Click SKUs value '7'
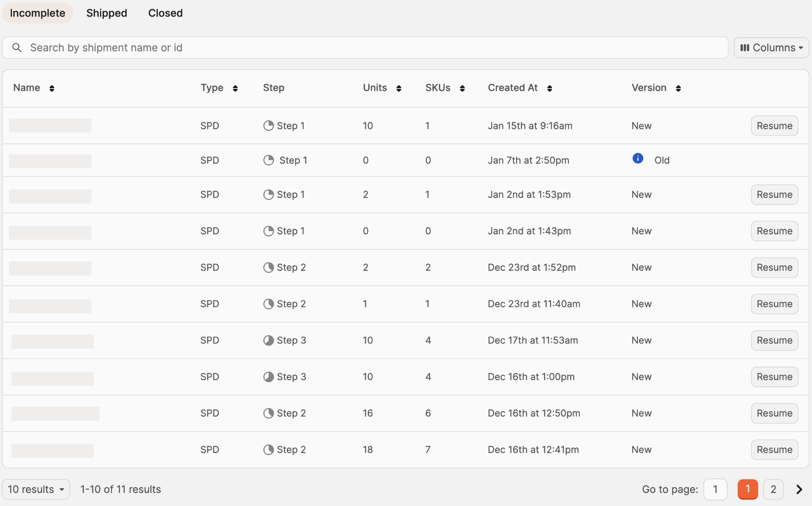This screenshot has height=506, width=812. pos(428,449)
